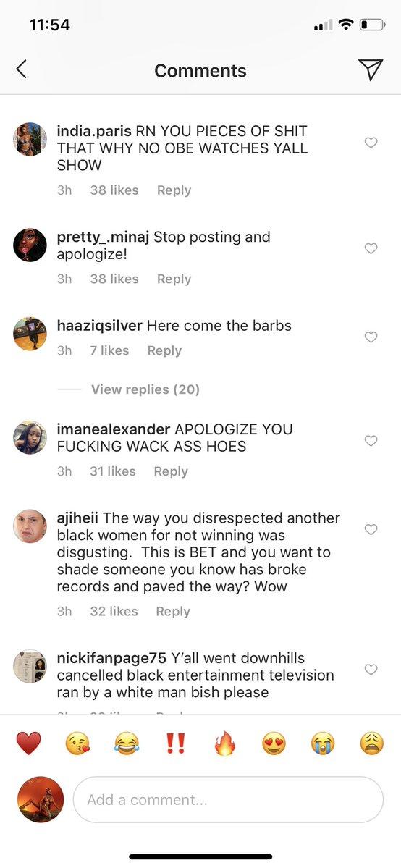Insert the double exclamation mark emoji
Screen dimensions: 401x868
(176, 743)
